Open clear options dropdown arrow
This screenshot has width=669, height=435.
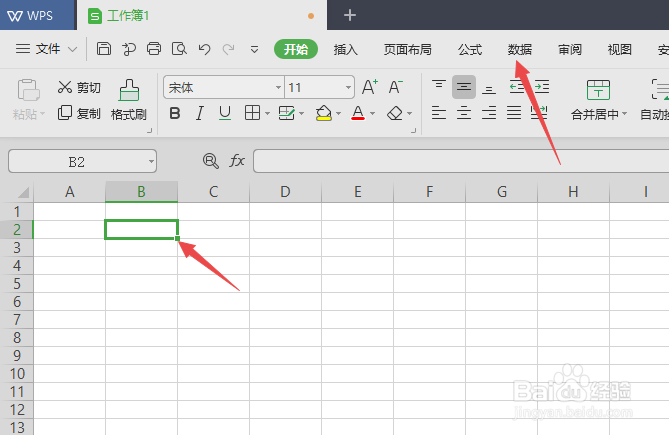tap(410, 113)
